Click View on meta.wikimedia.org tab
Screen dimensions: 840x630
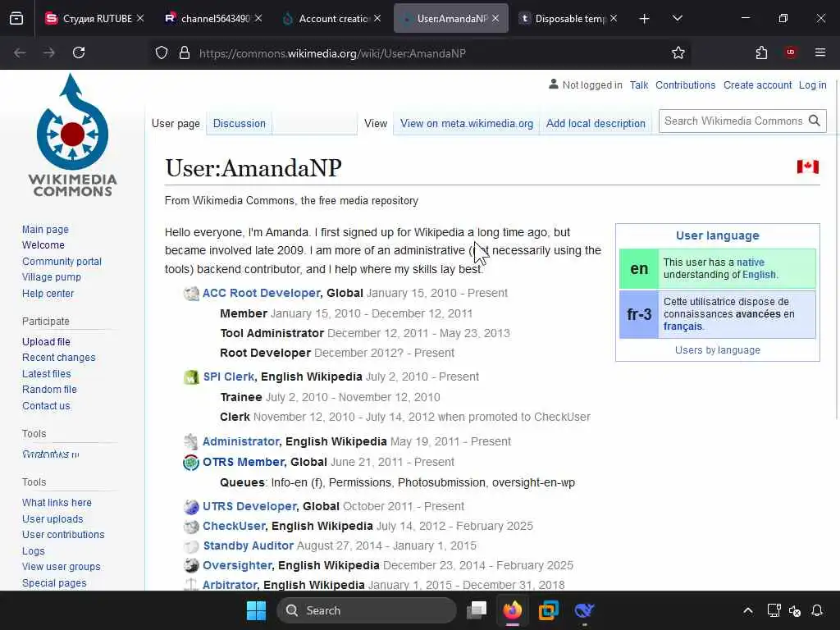[467, 124]
